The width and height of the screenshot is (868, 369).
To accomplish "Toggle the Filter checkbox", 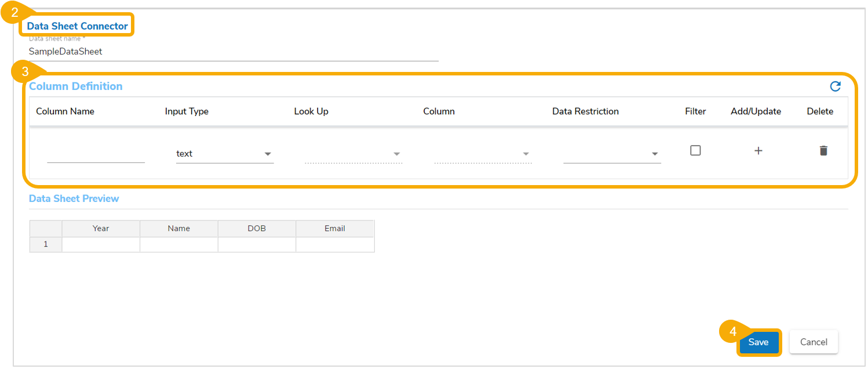I will 695,150.
